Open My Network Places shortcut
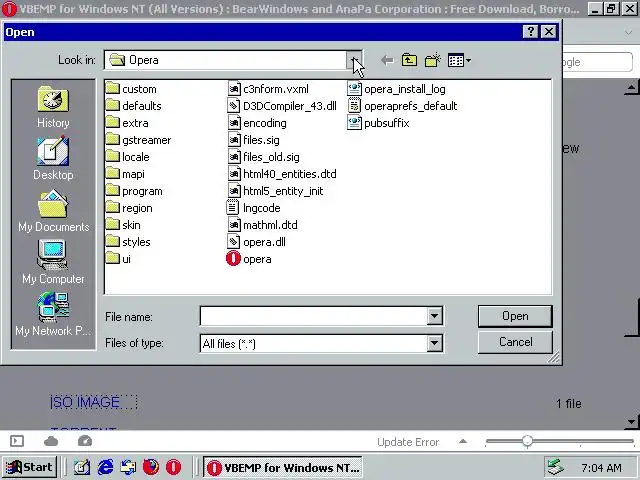Image resolution: width=640 pixels, height=480 pixels. [x=53, y=314]
